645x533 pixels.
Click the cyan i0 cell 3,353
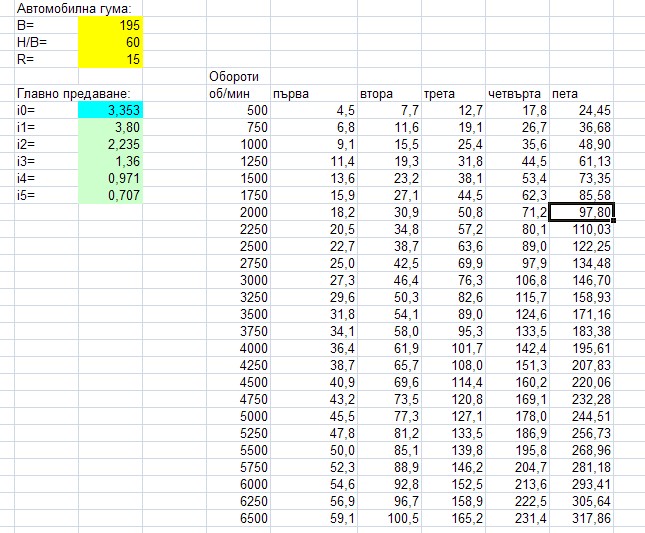pyautogui.click(x=110, y=110)
